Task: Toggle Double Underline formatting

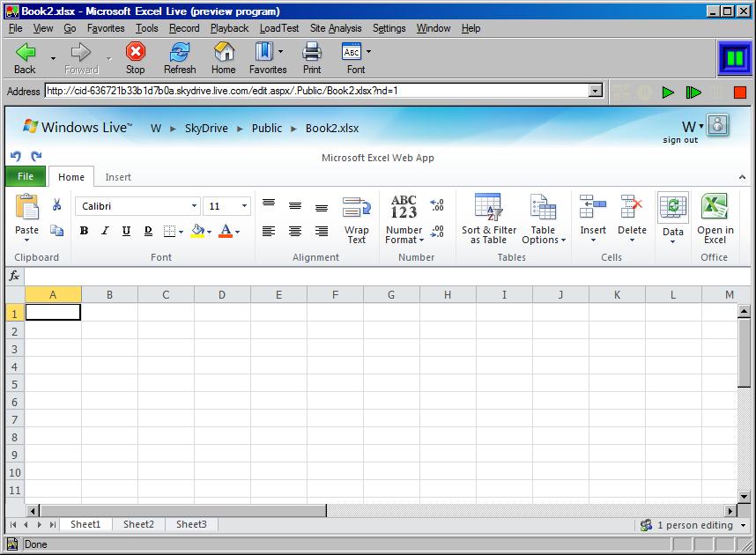Action: (148, 231)
